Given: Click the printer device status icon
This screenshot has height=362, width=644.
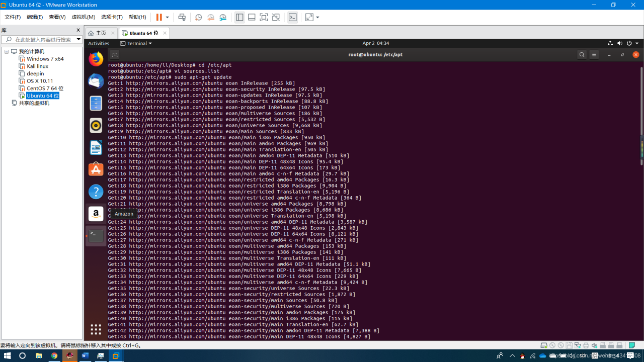Looking at the screenshot, I should coord(586,345).
